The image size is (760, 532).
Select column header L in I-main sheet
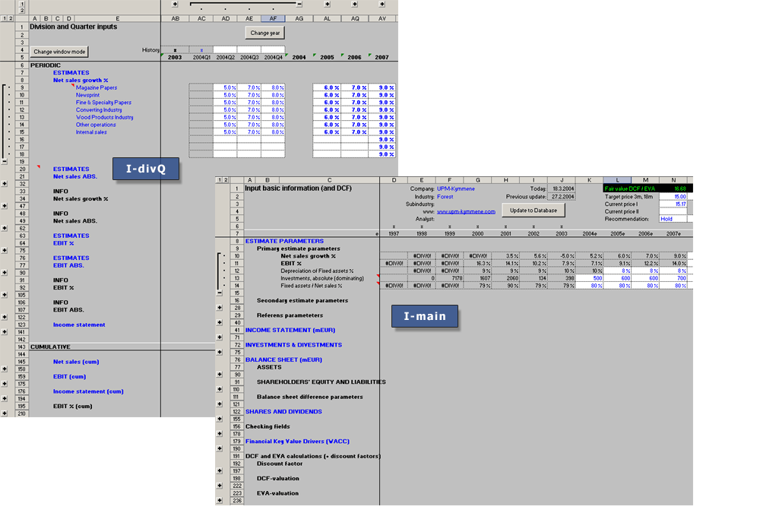pyautogui.click(x=616, y=179)
